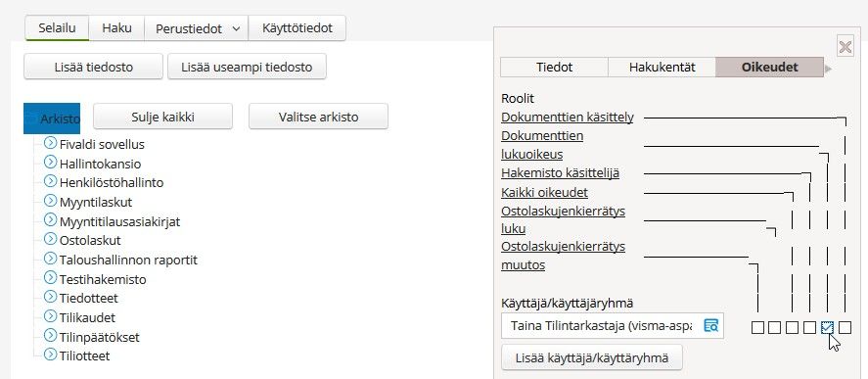868x379 pixels.
Task: Expand the Myyntilaskut folder arrow icon
Action: [x=50, y=201]
